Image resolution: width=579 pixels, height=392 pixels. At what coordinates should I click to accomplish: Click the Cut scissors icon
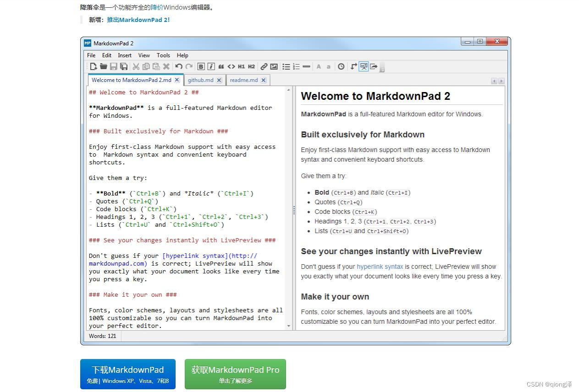click(136, 66)
